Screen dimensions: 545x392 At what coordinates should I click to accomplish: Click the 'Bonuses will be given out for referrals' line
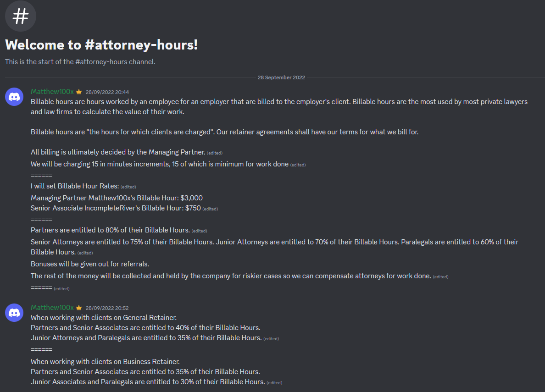click(90, 264)
